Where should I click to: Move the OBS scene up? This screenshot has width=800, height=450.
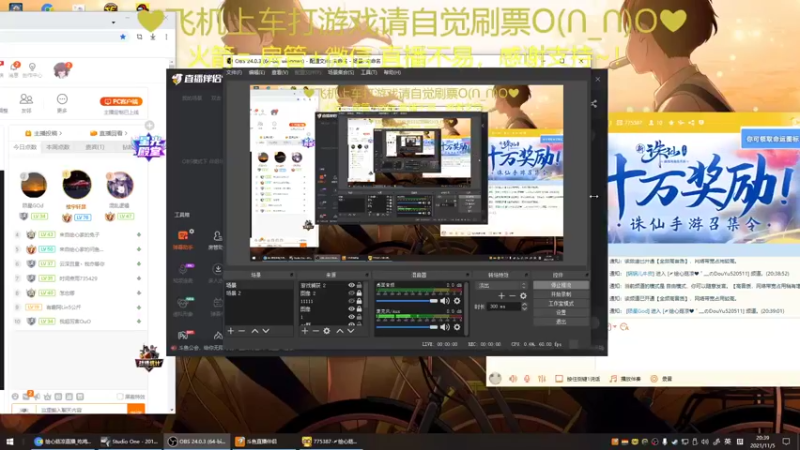click(255, 331)
